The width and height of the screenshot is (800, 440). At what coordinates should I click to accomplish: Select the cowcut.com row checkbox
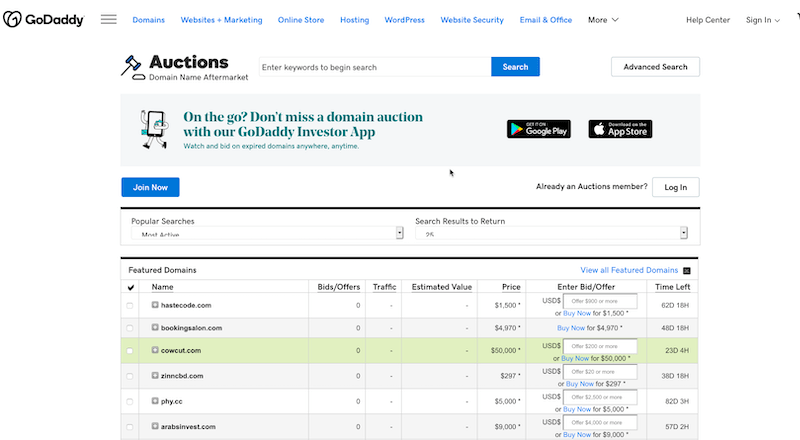tap(130, 351)
